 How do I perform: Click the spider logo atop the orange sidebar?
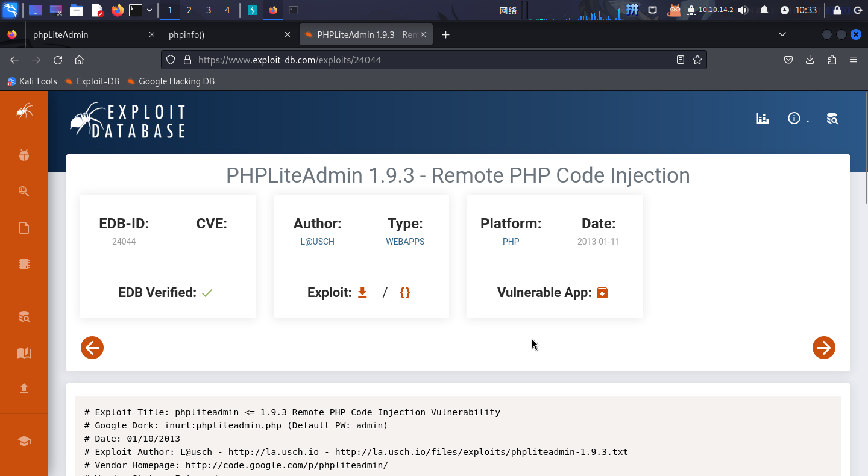click(24, 111)
